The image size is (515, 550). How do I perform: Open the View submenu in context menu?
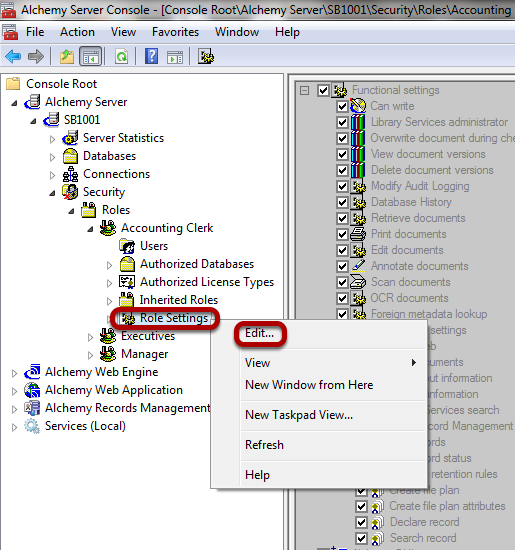pos(330,363)
